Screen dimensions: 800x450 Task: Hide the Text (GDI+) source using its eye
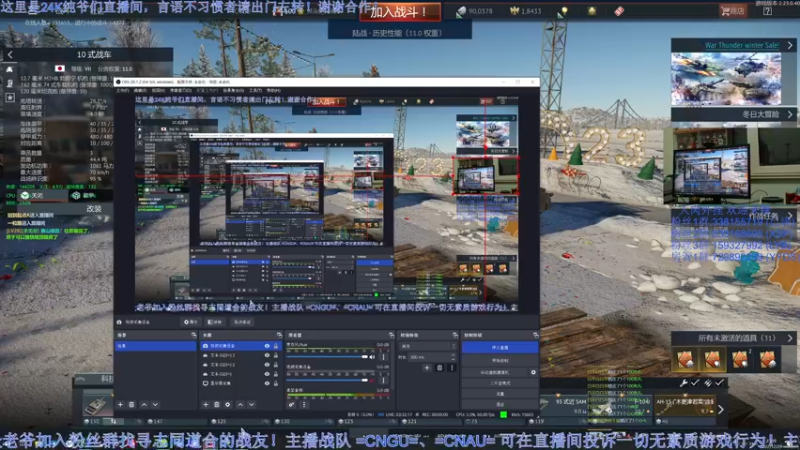point(267,374)
